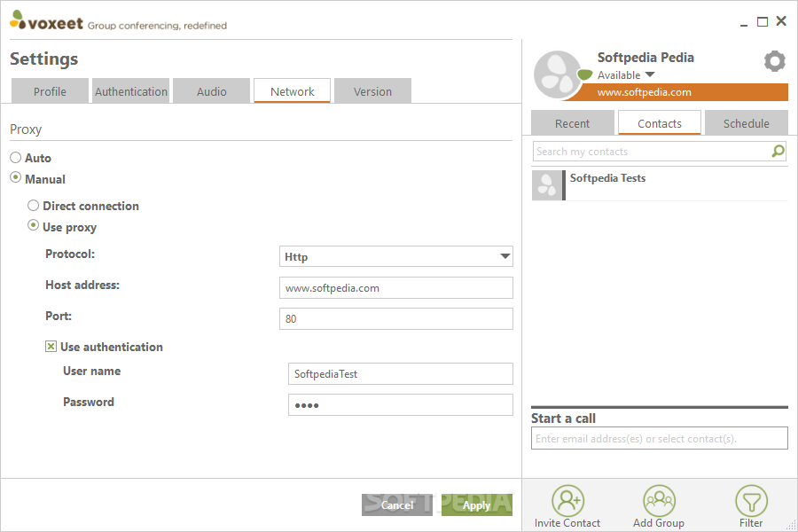Switch to the Recent tab
The image size is (798, 532).
[x=573, y=123]
